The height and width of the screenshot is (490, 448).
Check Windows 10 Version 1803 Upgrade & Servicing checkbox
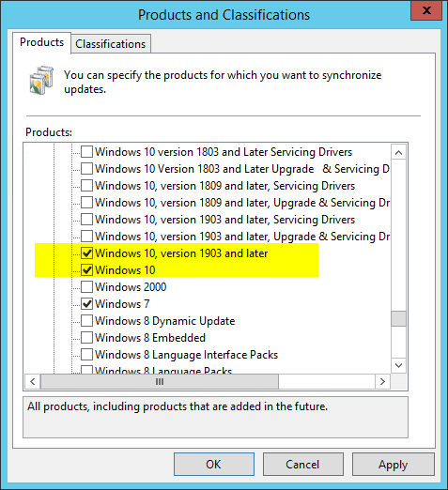[86, 169]
